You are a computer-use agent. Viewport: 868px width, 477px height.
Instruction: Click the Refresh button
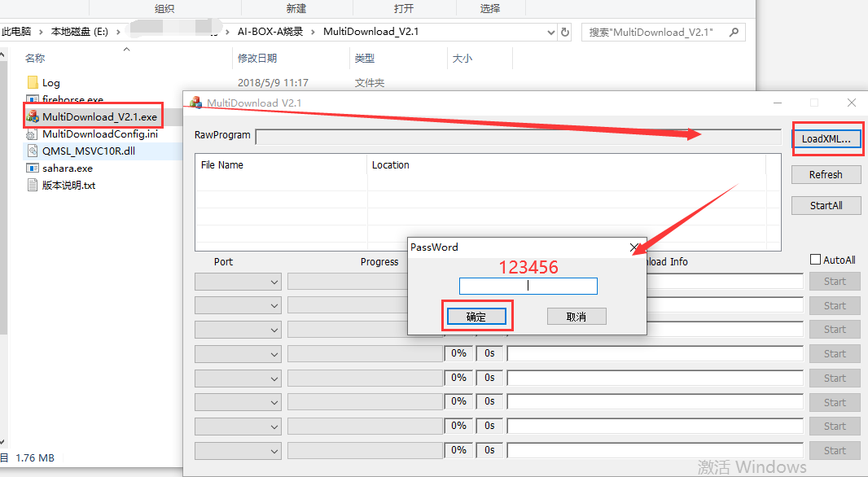point(826,174)
